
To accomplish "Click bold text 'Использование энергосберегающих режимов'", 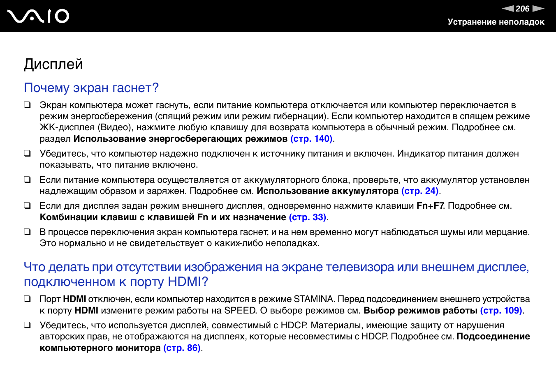I will point(181,139).
